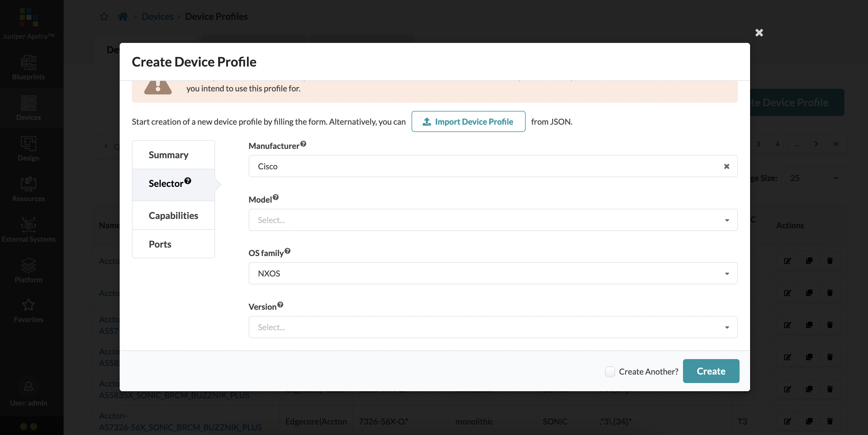Open the Version dropdown
The height and width of the screenshot is (435, 868).
pyautogui.click(x=493, y=327)
